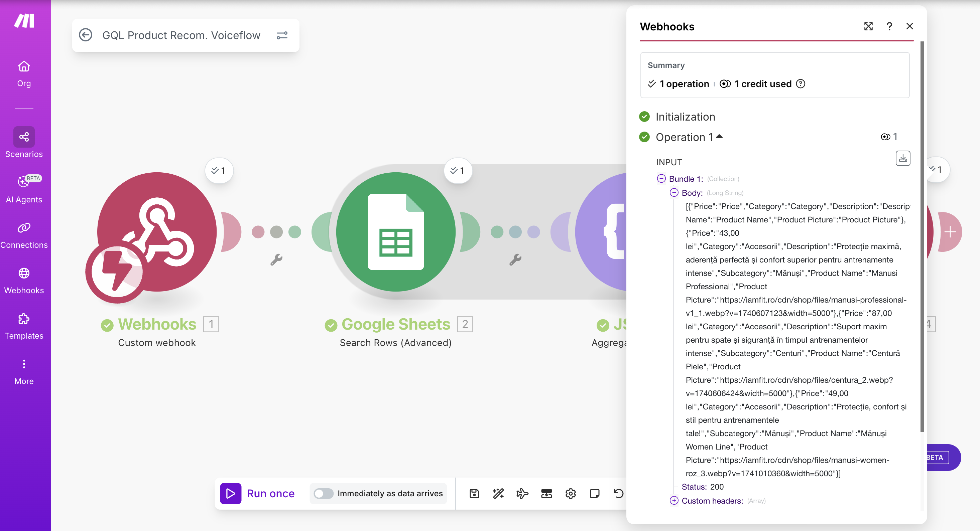Open operation bubble above Webhooks module
980x531 pixels.
pyautogui.click(x=219, y=170)
